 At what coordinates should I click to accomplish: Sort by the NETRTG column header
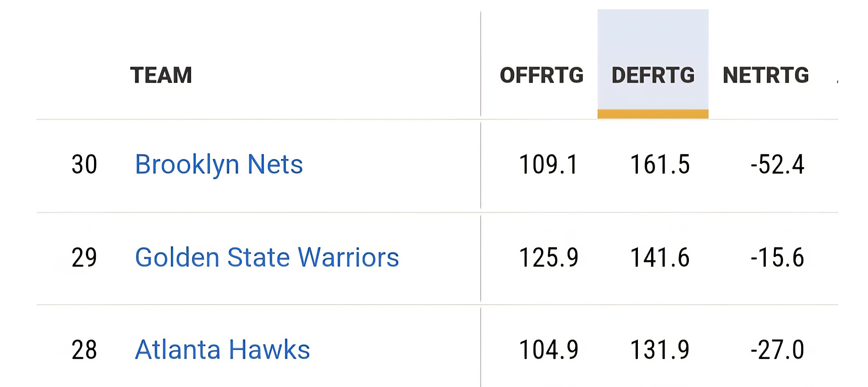tap(765, 75)
